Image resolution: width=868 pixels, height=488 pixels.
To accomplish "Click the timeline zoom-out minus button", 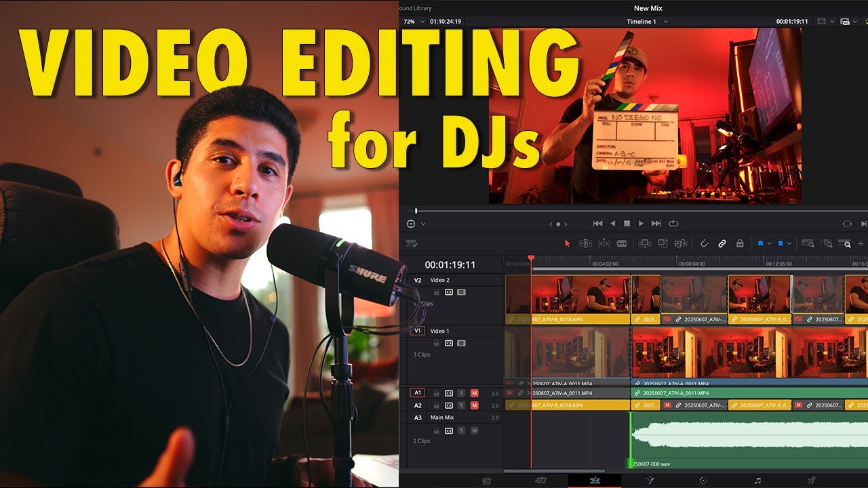I will (x=861, y=243).
